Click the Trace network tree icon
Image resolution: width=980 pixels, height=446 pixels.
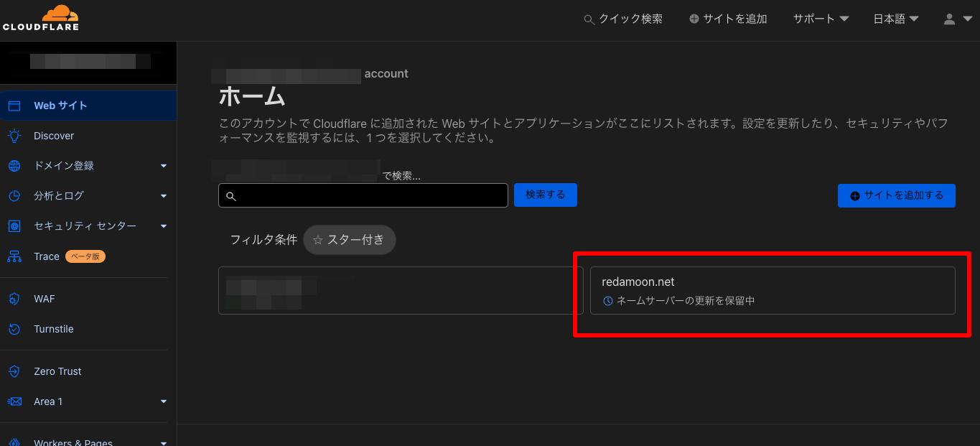(x=14, y=256)
